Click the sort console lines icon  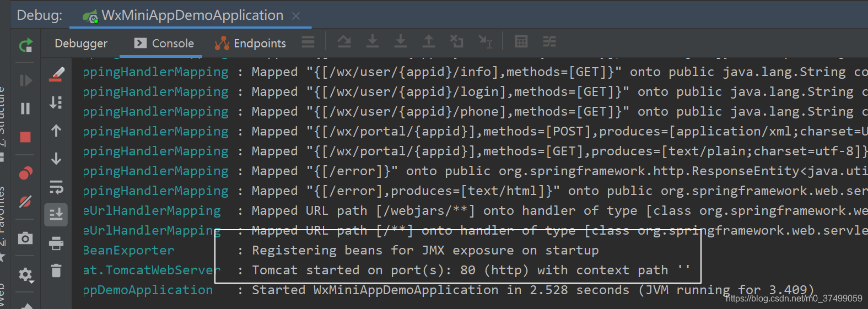point(56,102)
